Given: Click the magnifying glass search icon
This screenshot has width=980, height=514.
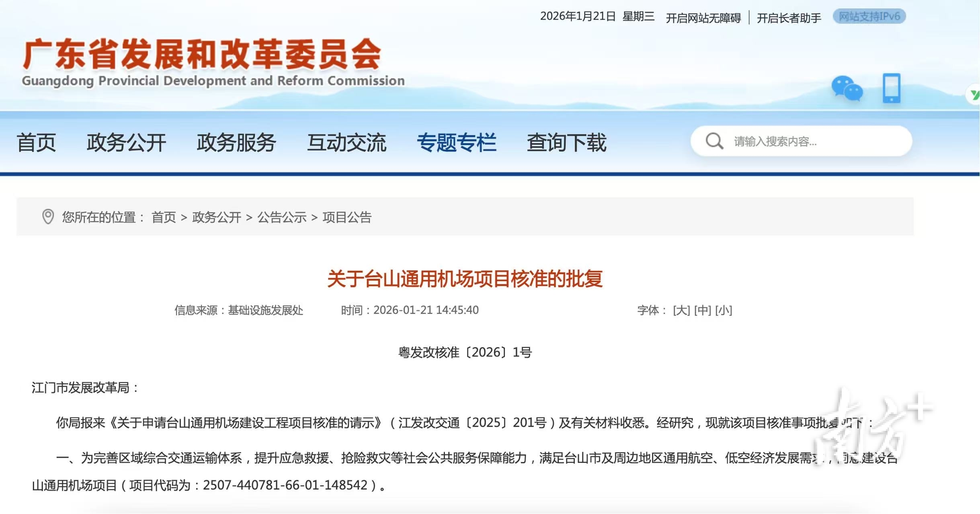Looking at the screenshot, I should pos(714,141).
